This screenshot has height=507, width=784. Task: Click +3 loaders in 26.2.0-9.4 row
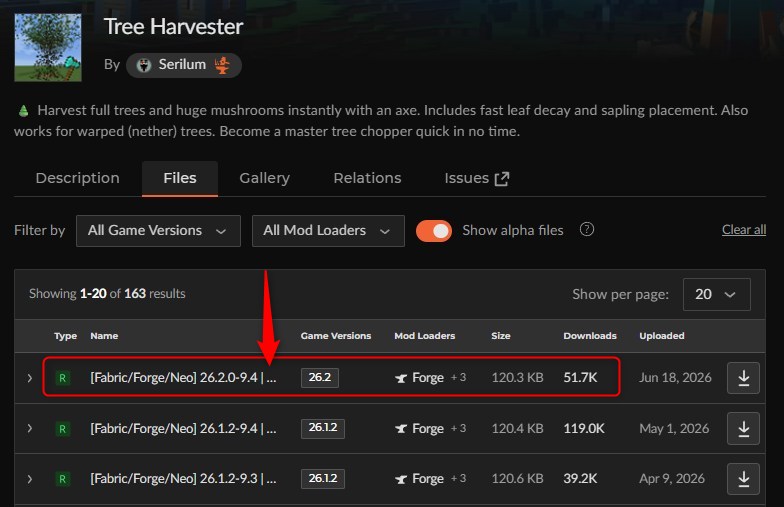[x=458, y=378]
